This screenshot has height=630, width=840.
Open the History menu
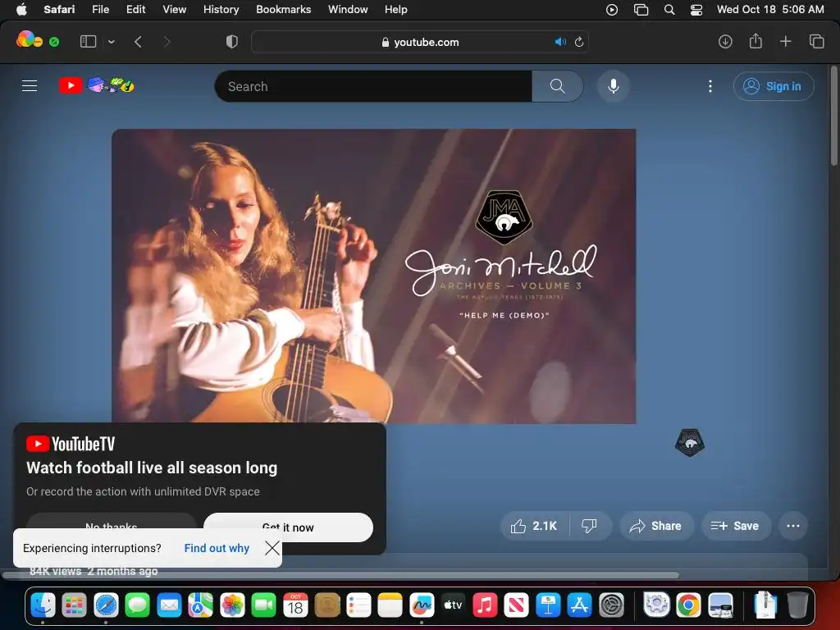pyautogui.click(x=221, y=10)
